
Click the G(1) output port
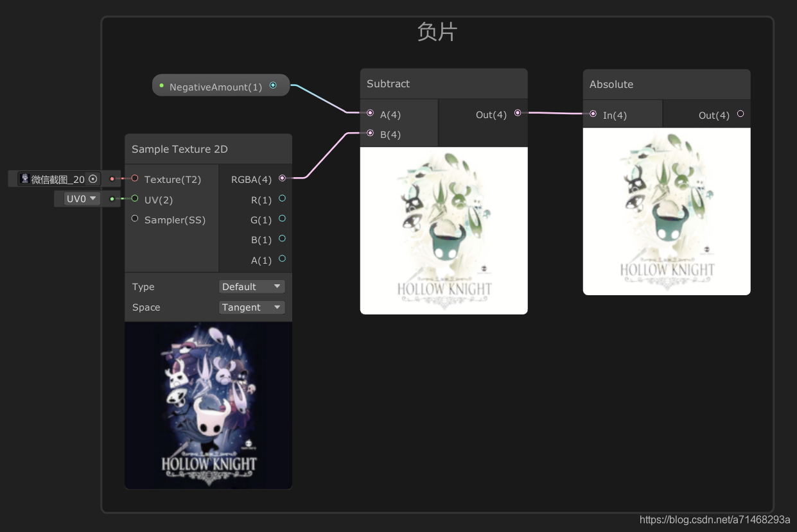coord(282,219)
